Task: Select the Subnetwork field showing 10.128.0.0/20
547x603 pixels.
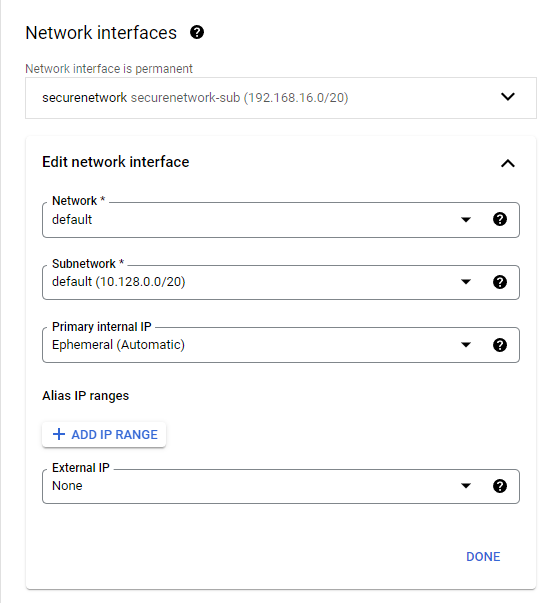Action: click(281, 282)
